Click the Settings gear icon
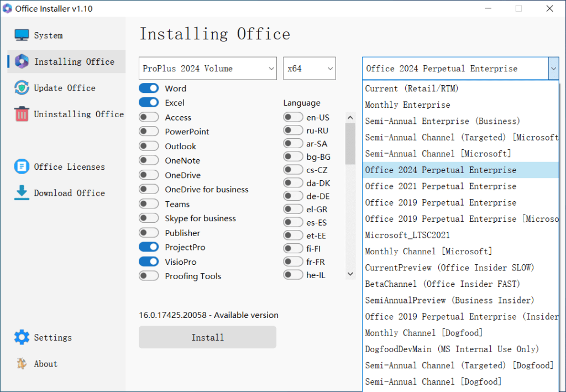 (x=22, y=337)
